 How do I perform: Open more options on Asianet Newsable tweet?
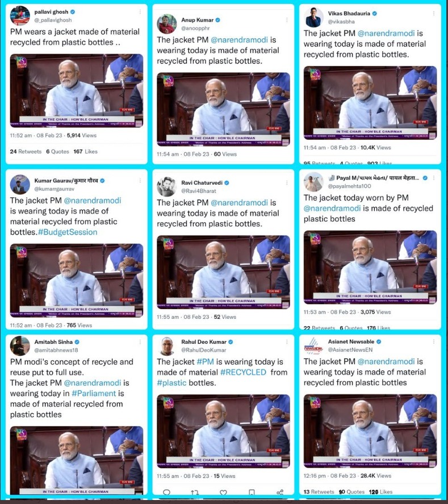[434, 341]
